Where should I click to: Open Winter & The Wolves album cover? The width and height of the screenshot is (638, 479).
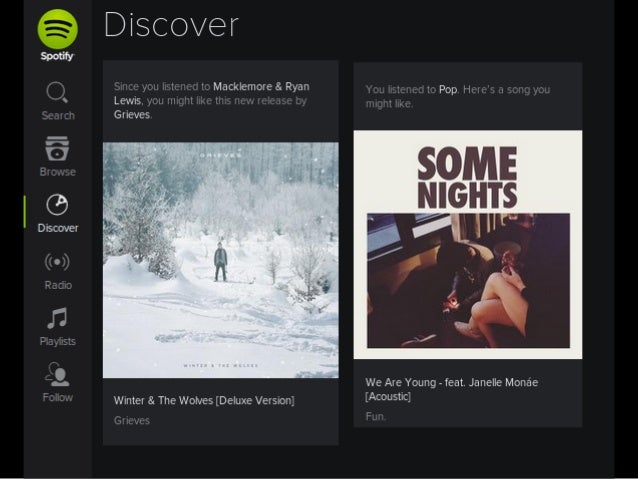point(221,260)
